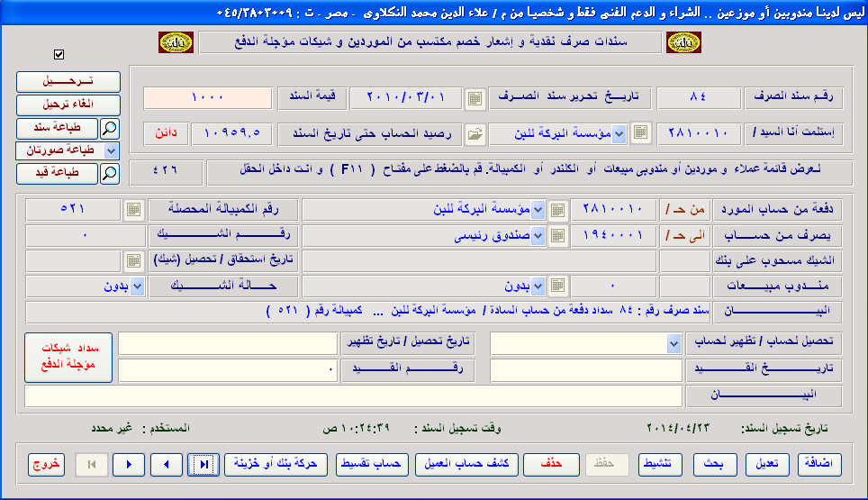Viewport: 868px width, 500px height.
Task: Open the حالة الشيك dropdown
Action: click(138, 286)
